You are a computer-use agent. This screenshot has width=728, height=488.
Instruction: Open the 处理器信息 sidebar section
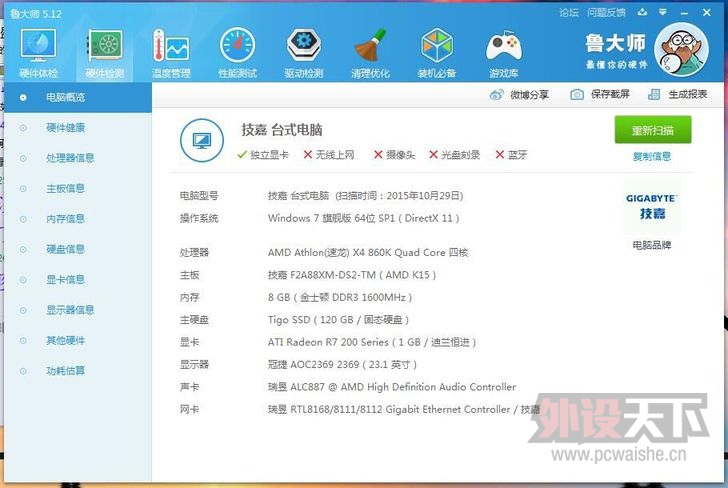pos(70,158)
